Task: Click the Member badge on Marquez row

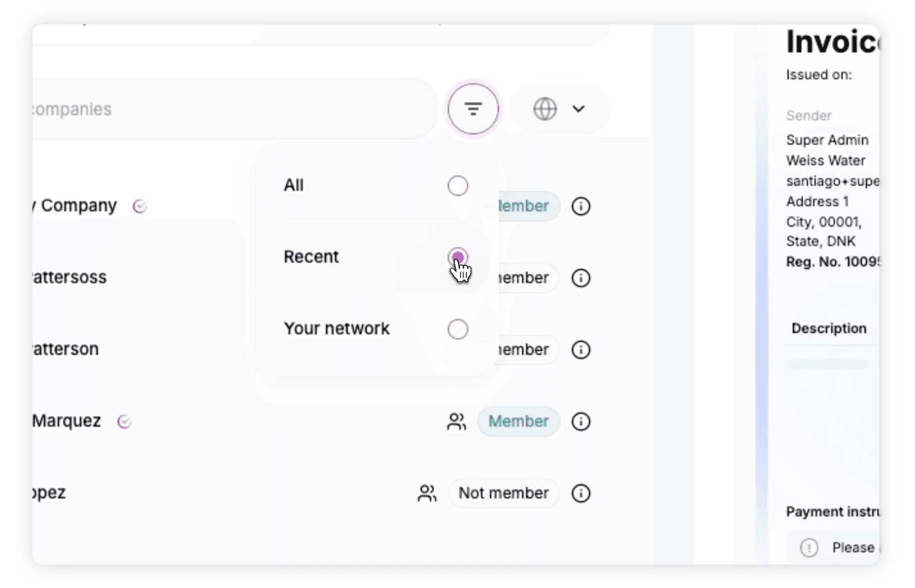Action: coord(518,421)
